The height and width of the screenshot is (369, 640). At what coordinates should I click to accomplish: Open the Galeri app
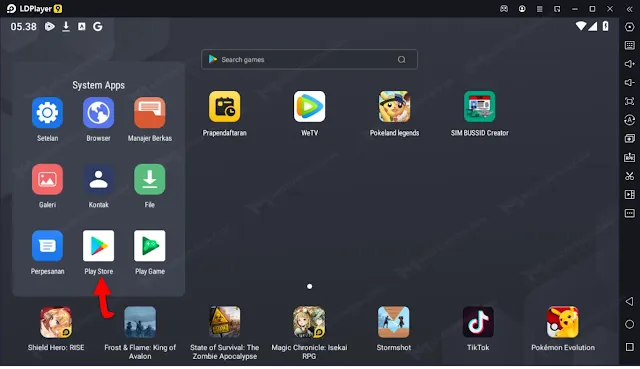47,180
